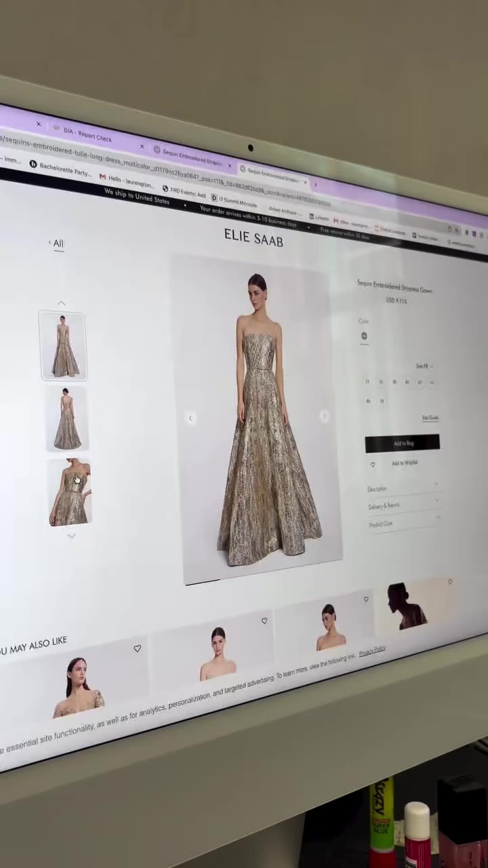Click the ELIE SAAB logo

253,239
